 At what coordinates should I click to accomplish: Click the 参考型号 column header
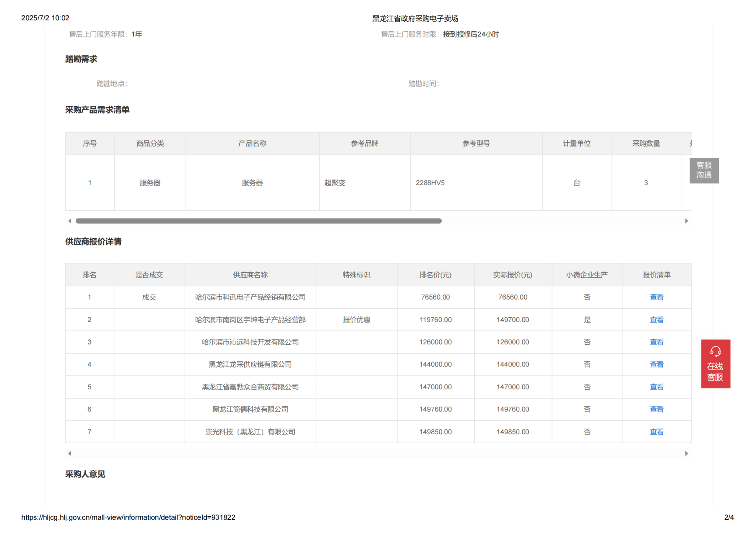tap(476, 144)
